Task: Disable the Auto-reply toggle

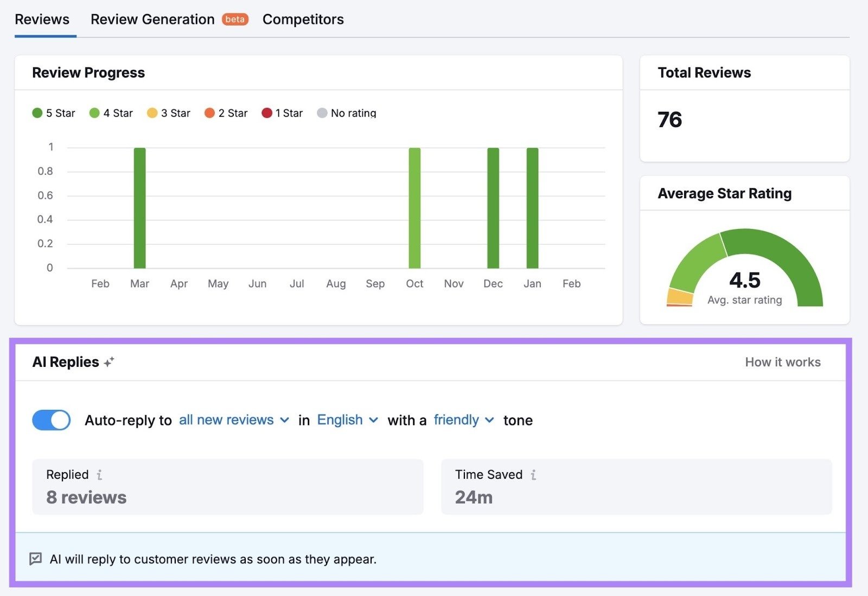Action: (52, 420)
